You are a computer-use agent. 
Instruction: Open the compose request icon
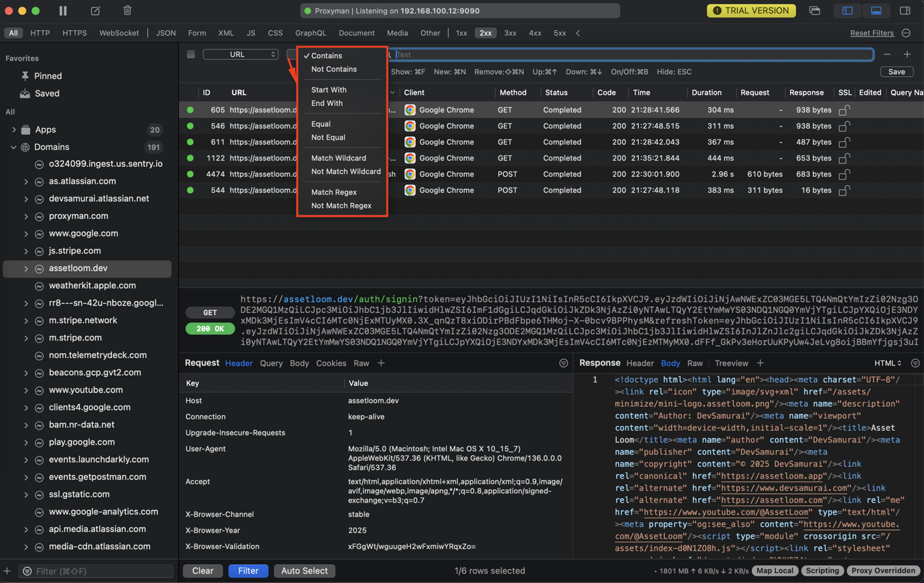[x=95, y=11]
